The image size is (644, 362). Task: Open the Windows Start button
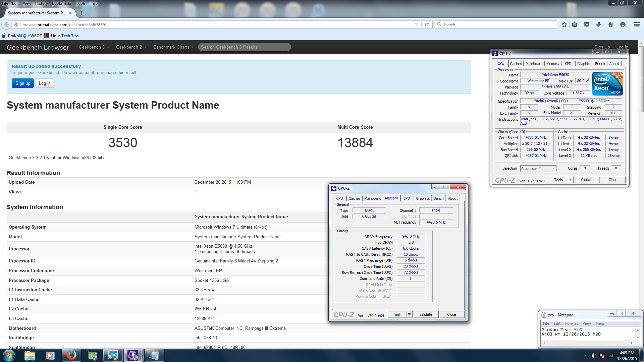(9, 355)
